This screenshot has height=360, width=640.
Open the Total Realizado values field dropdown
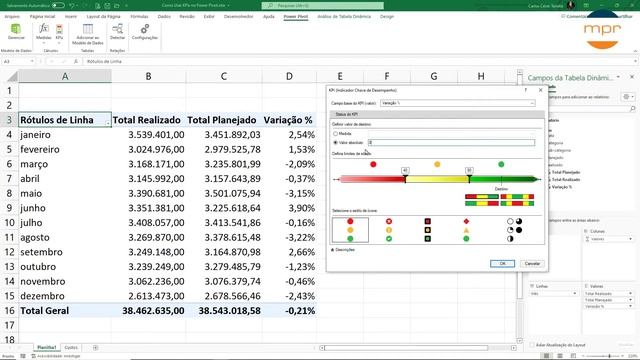(630, 293)
